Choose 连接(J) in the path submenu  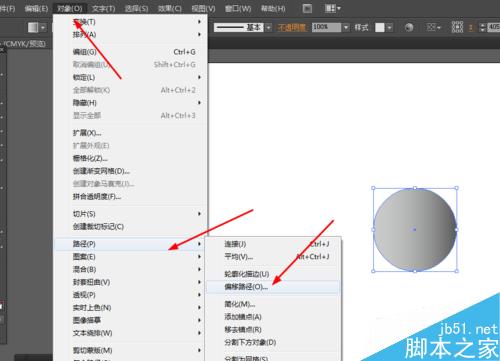273,244
